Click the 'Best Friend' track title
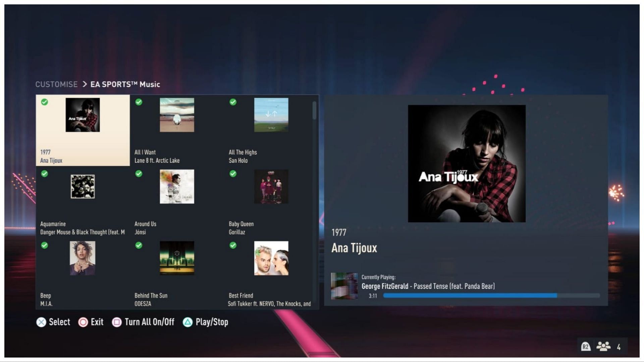This screenshot has width=644, height=362. (241, 296)
